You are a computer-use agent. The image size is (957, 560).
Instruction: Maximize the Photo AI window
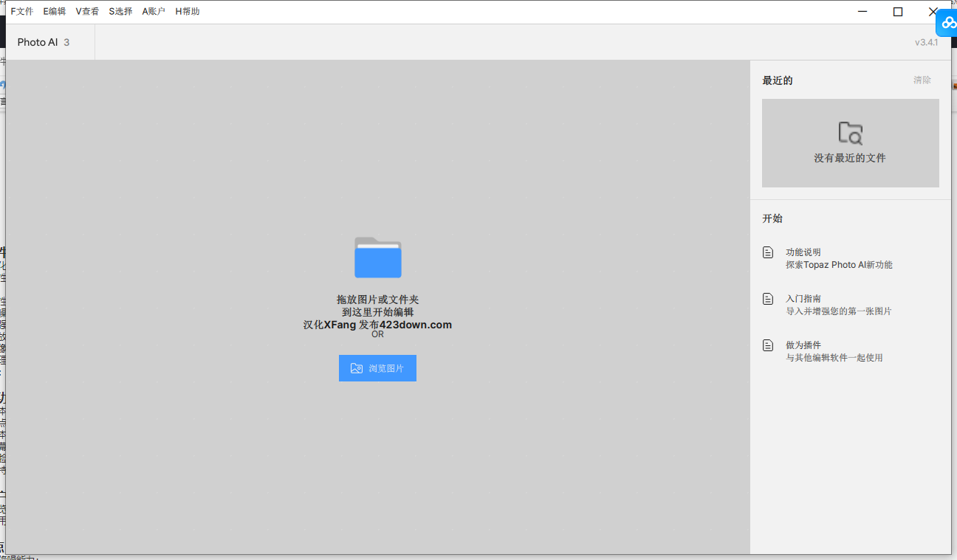[x=897, y=11]
